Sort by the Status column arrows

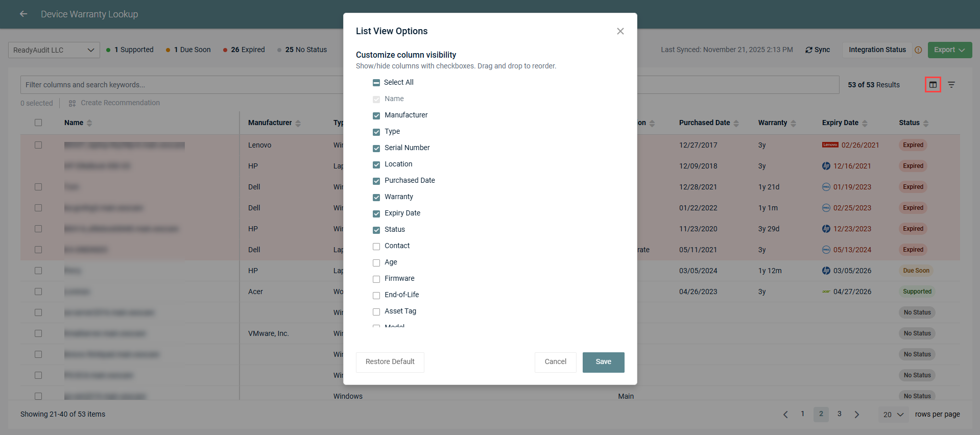tap(926, 123)
